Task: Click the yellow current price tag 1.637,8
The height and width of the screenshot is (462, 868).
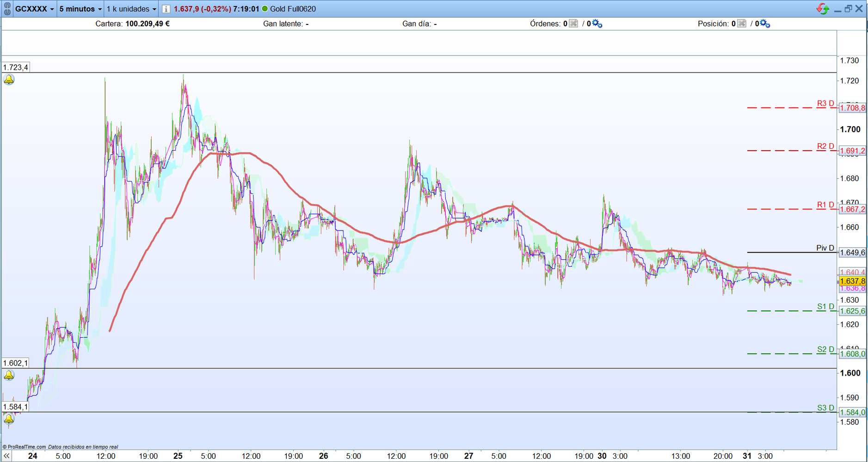Action: (x=852, y=281)
